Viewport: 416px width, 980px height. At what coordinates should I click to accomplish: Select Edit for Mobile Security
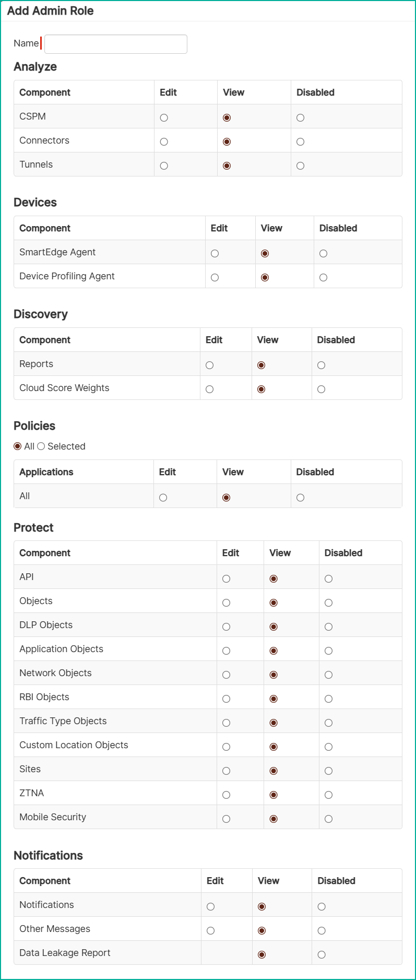click(226, 819)
